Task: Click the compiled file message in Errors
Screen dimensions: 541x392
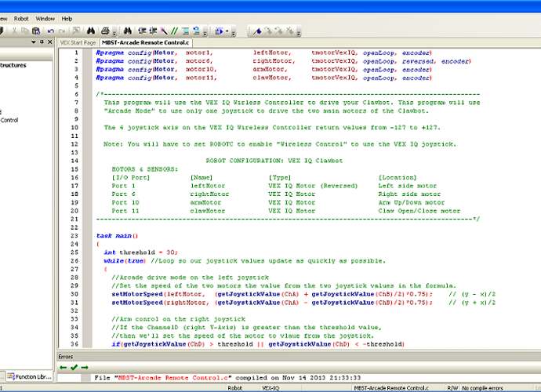Action: tap(227, 378)
